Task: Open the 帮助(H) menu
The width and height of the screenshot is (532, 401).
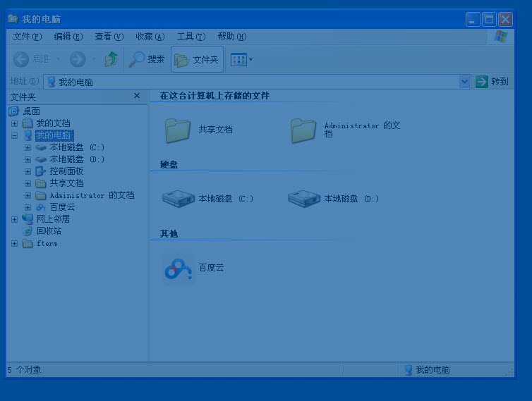Action: point(231,37)
